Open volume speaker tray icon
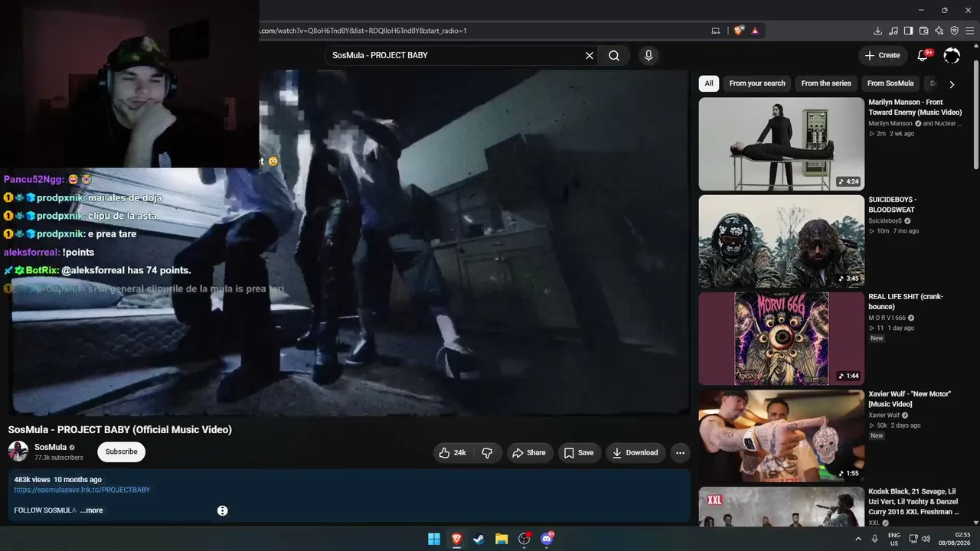This screenshot has height=551, width=980. click(926, 539)
